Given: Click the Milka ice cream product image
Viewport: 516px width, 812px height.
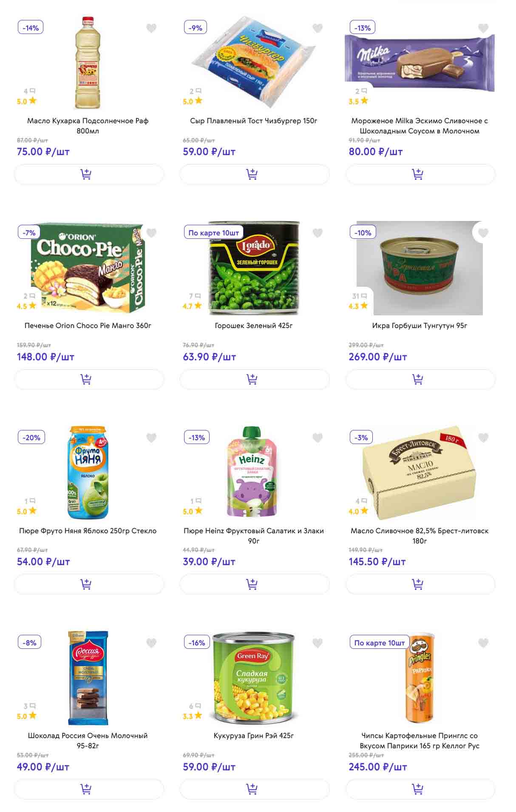Looking at the screenshot, I should 420,63.
